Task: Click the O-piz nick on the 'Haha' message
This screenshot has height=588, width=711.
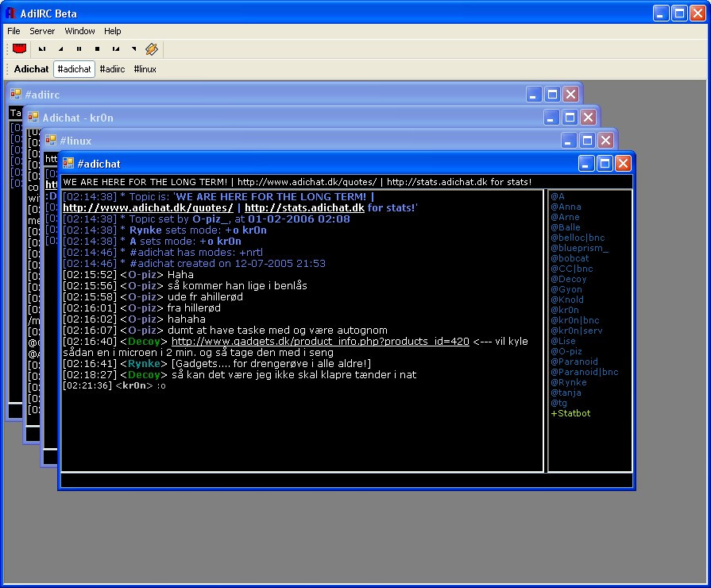Action: click(142, 274)
